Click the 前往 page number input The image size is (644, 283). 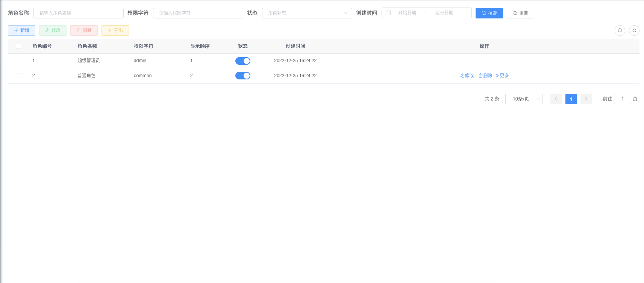click(623, 99)
